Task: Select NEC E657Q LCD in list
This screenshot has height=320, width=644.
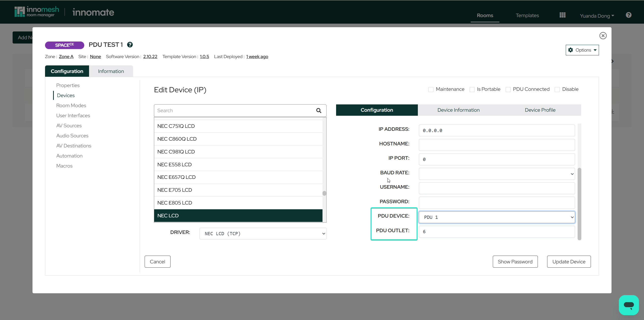Action: (238, 177)
